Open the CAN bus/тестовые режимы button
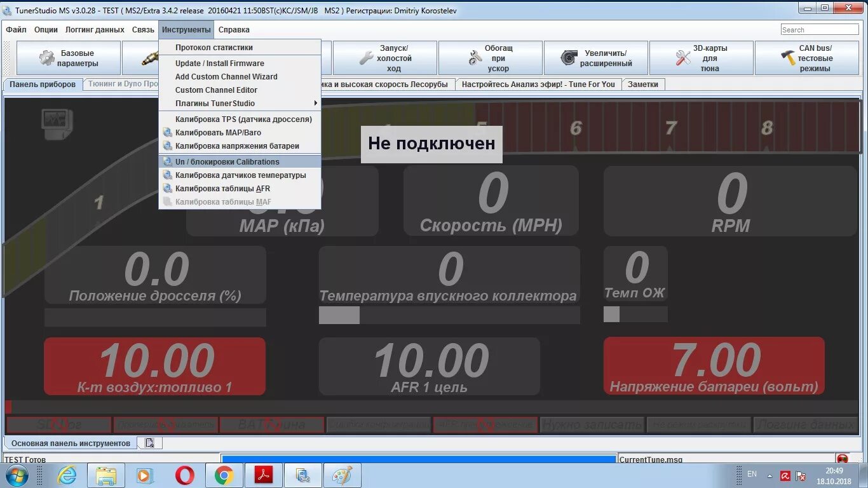 [x=807, y=58]
